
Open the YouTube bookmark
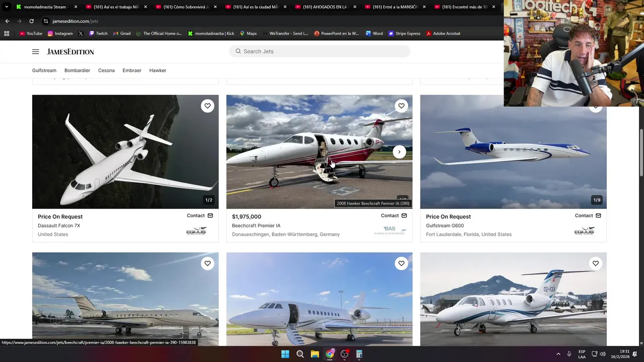(31, 34)
